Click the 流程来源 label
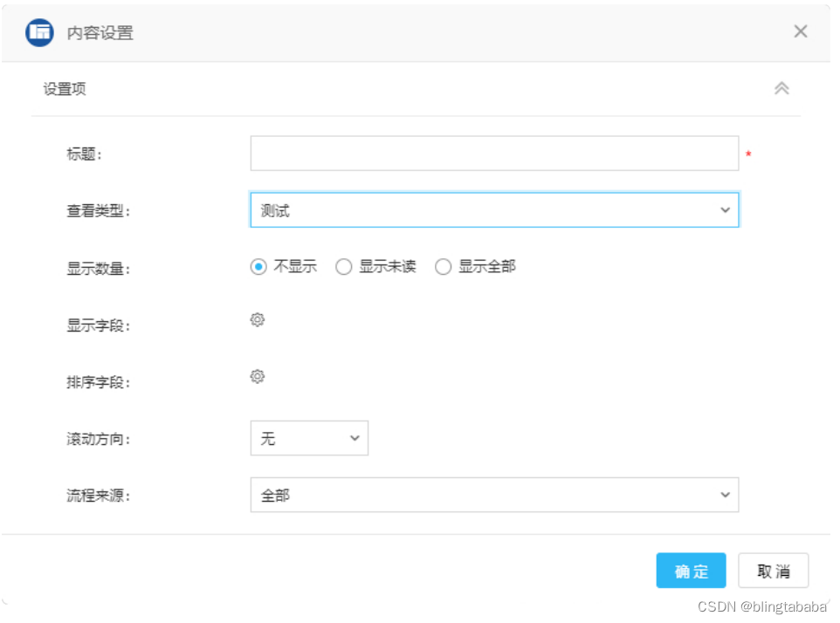 pos(99,496)
